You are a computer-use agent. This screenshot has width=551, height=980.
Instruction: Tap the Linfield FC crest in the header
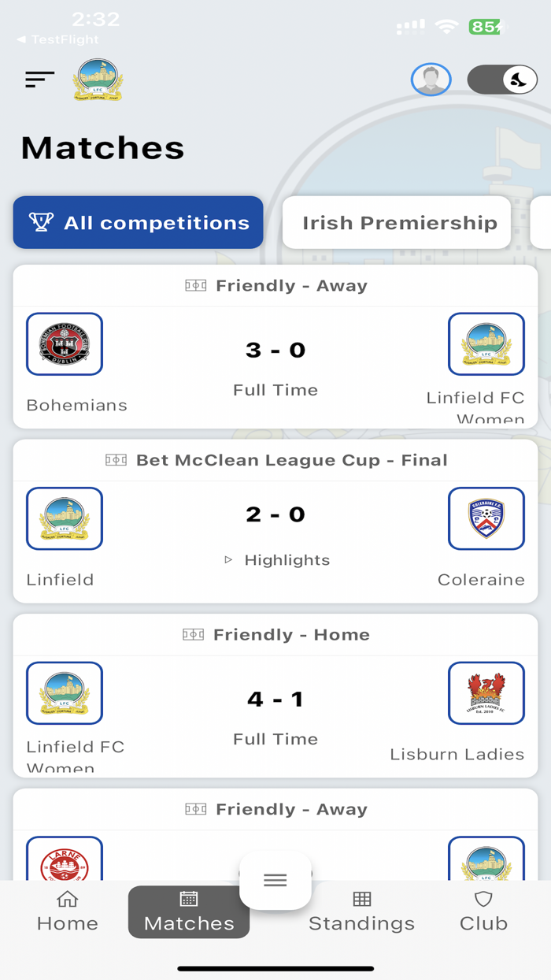(97, 79)
